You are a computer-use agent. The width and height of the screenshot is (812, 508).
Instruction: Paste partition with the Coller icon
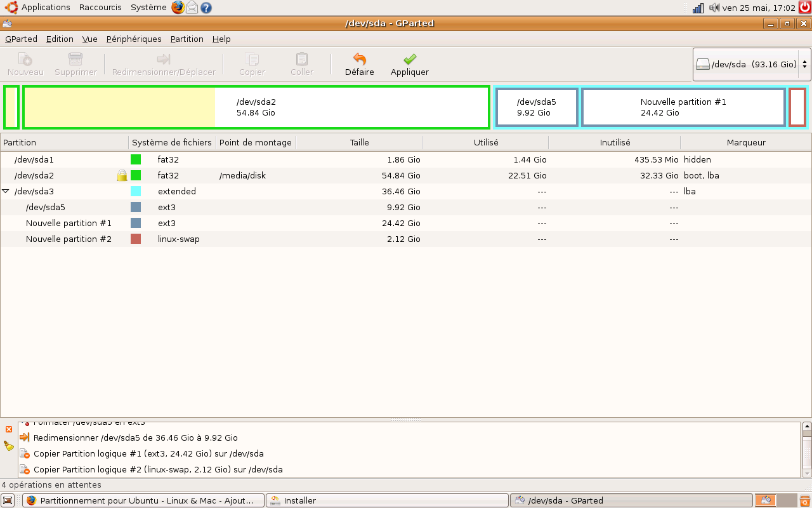pos(301,63)
